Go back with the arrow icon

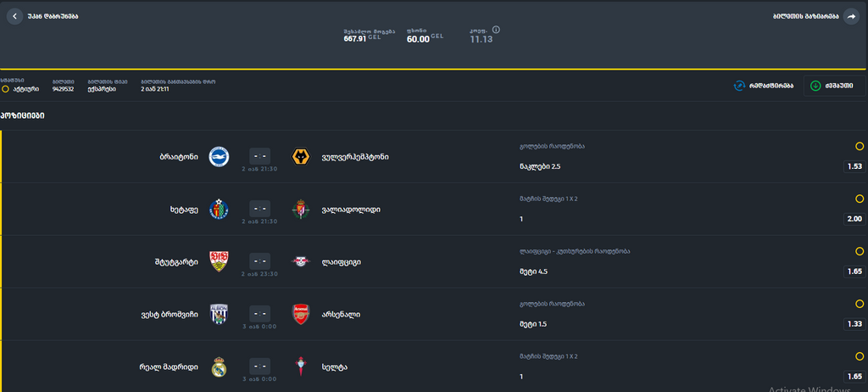14,16
